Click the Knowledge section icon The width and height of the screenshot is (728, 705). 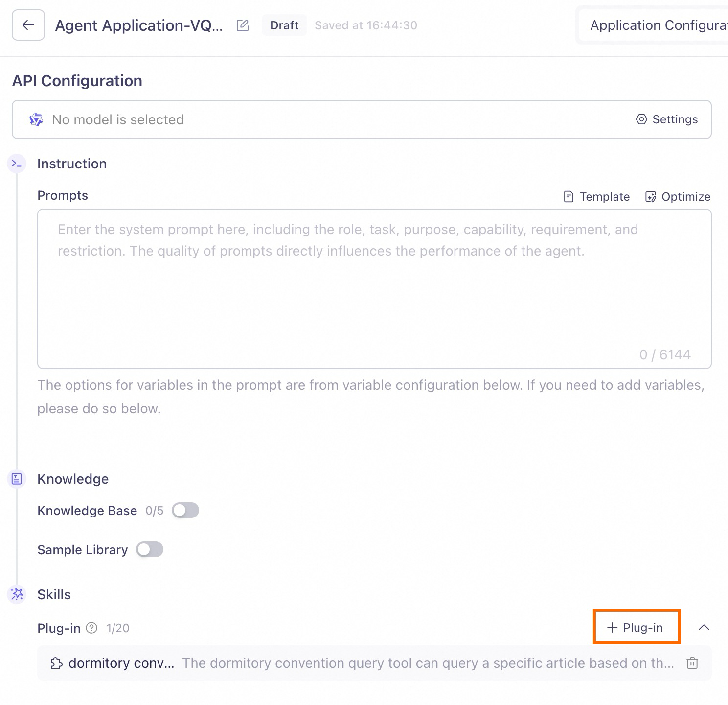click(x=17, y=479)
